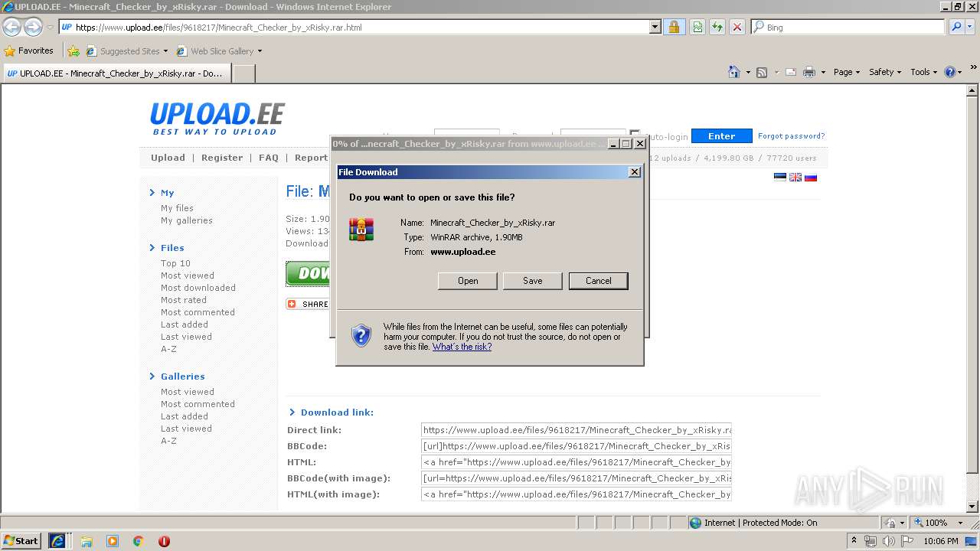Open My galleries link in sidebar
The image size is (980, 551).
(187, 220)
